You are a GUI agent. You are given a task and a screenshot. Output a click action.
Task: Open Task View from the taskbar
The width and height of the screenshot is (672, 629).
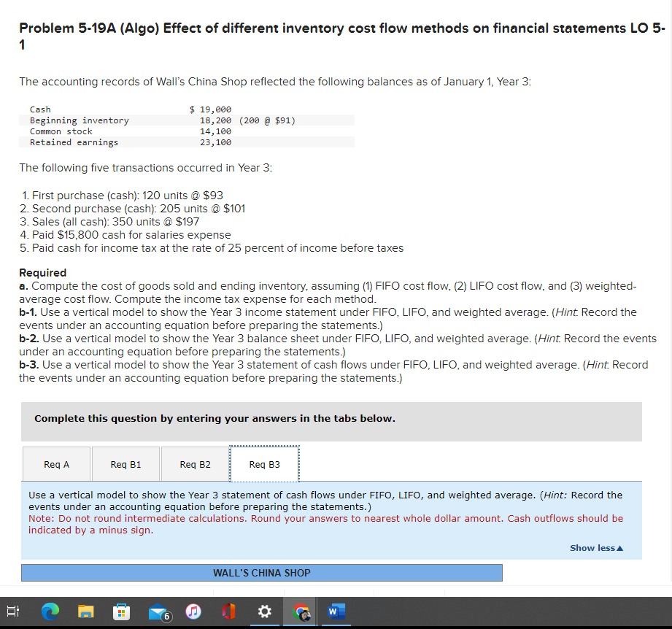click(12, 611)
